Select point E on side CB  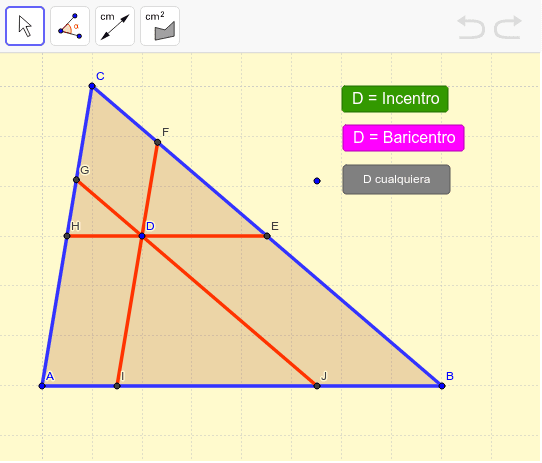tap(267, 236)
